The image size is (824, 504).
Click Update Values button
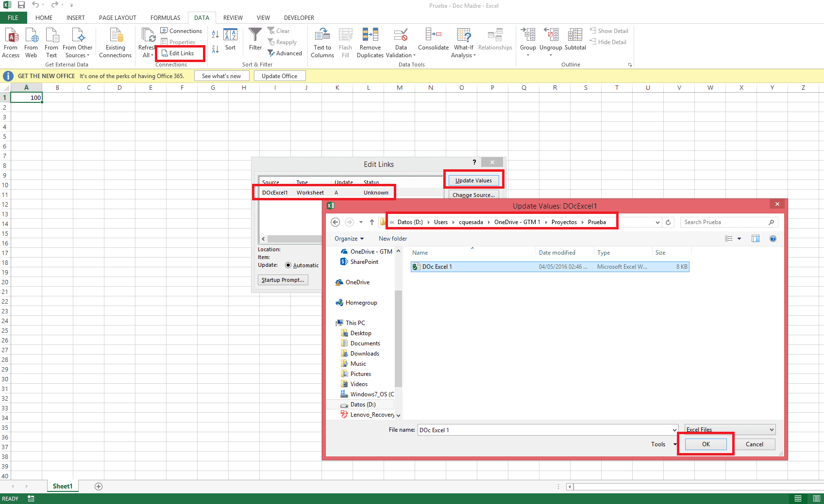tap(473, 180)
